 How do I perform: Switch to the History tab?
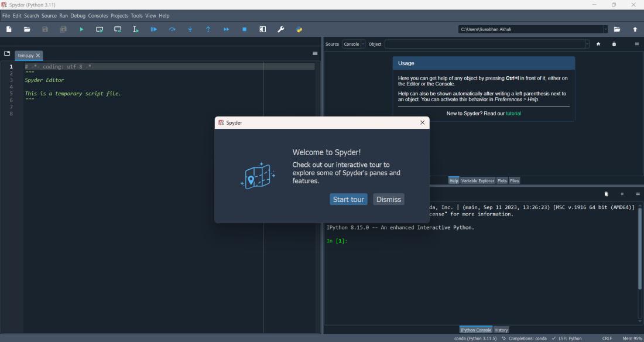pos(501,330)
